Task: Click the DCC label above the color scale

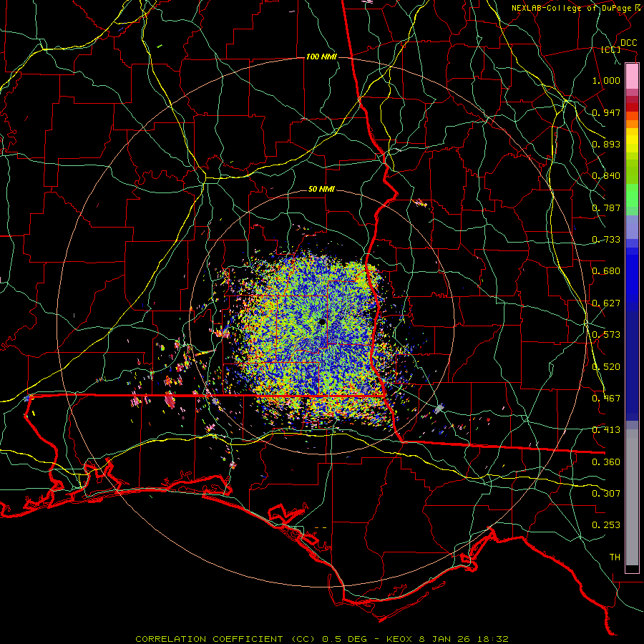Action: tap(629, 43)
